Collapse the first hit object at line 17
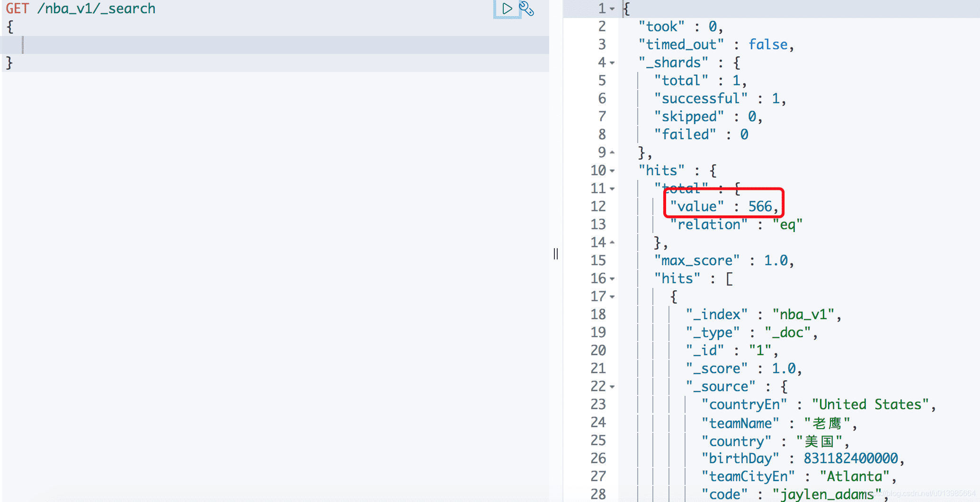980x502 pixels. tap(612, 297)
